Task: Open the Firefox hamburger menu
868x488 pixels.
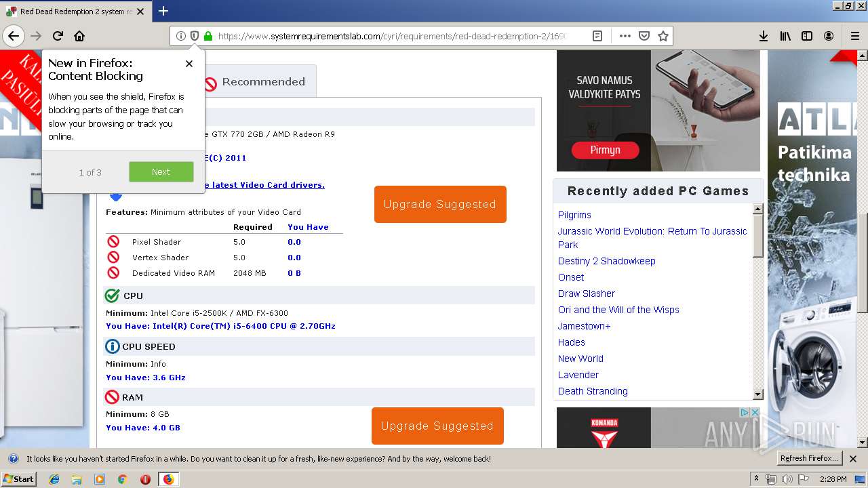Action: click(x=855, y=36)
